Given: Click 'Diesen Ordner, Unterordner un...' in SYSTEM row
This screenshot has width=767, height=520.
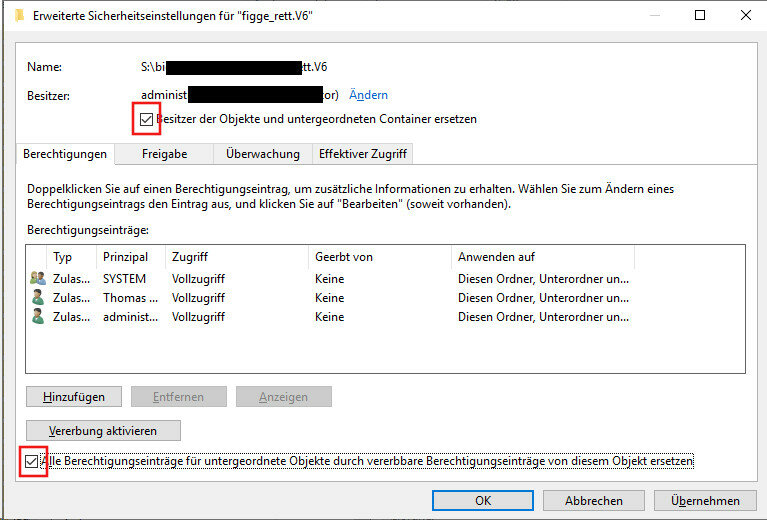Looking at the screenshot, I should (x=543, y=279).
